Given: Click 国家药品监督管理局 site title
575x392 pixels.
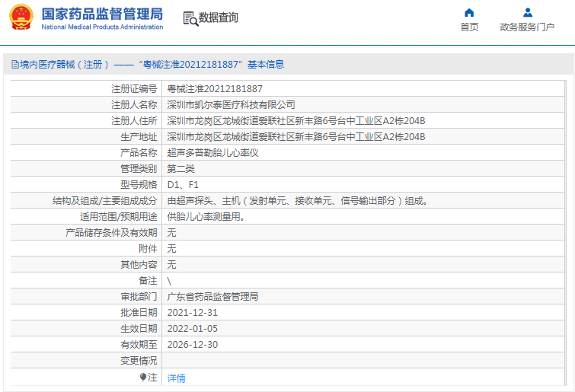Looking at the screenshot, I should point(102,14).
